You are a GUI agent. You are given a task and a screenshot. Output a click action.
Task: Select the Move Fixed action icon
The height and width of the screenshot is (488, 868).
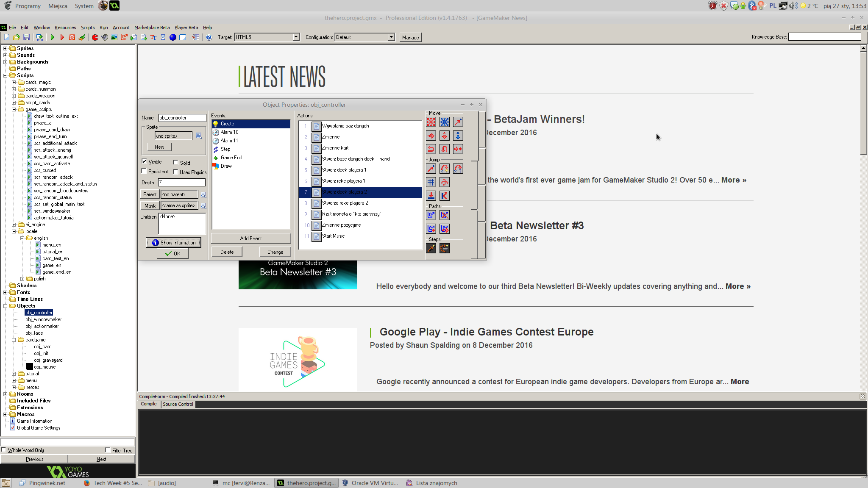[x=431, y=122]
